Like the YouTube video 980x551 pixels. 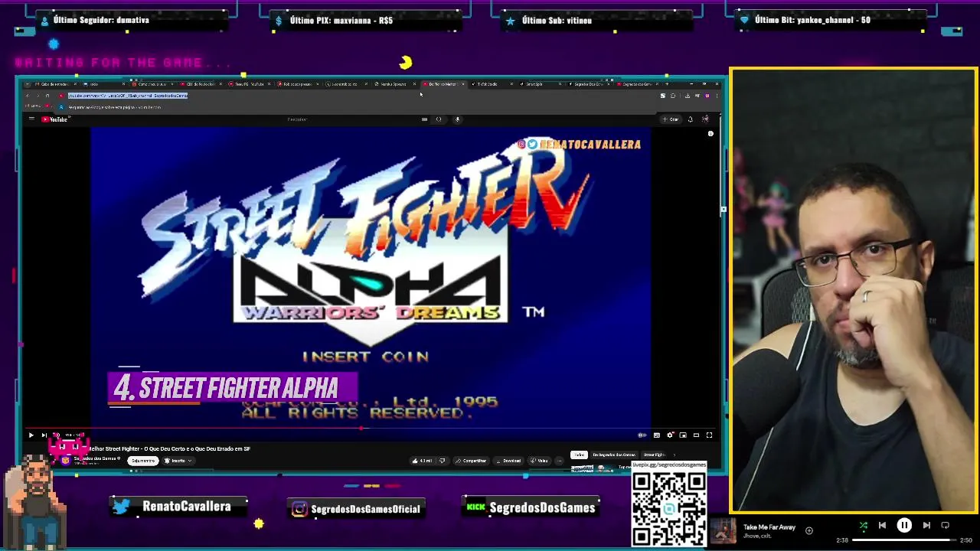[423, 461]
